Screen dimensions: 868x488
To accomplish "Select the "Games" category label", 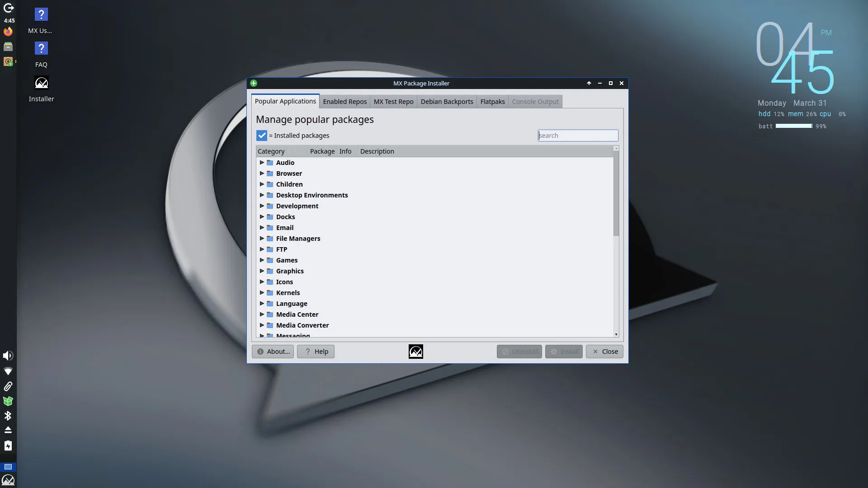I will tap(287, 260).
